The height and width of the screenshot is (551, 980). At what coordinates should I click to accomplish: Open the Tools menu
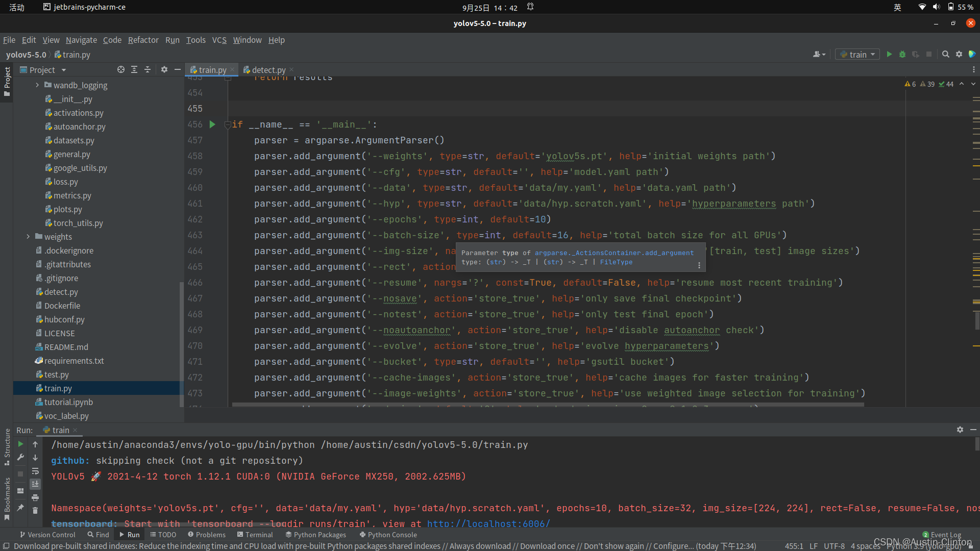tap(195, 40)
